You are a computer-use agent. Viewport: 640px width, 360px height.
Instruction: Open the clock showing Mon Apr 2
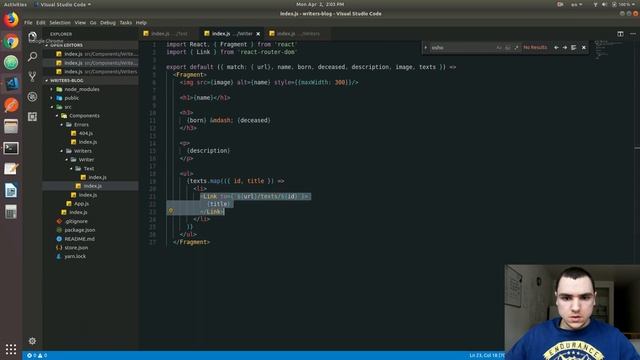(x=320, y=4)
